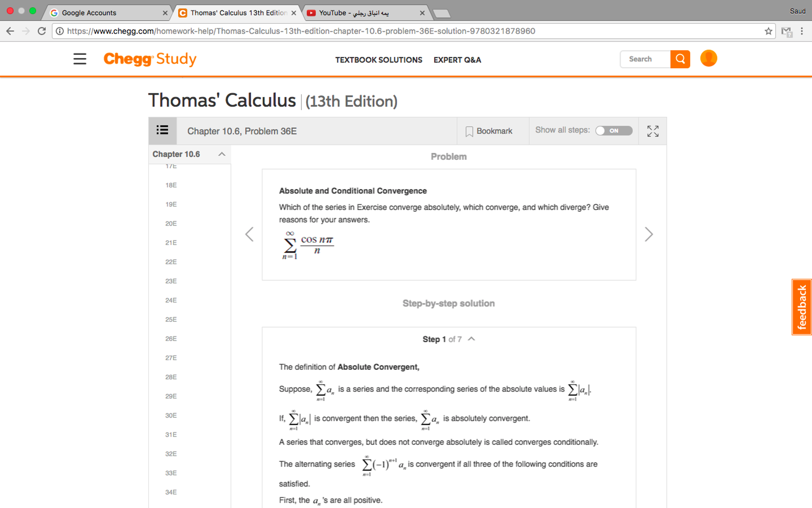The image size is (812, 508).
Task: Open the user profile avatar
Action: click(708, 58)
